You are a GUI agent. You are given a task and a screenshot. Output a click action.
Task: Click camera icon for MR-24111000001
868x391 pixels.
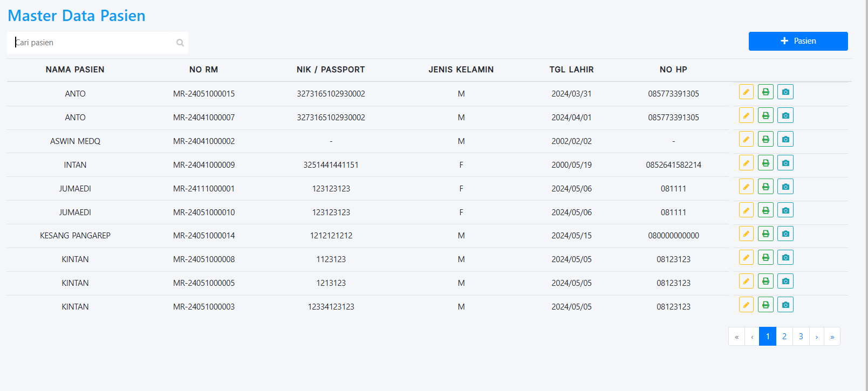pyautogui.click(x=785, y=187)
